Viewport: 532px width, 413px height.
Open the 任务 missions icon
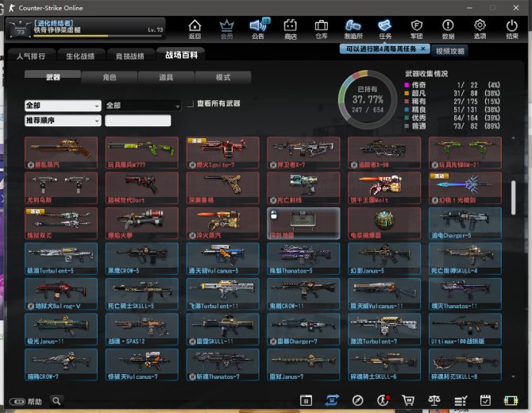[385, 29]
